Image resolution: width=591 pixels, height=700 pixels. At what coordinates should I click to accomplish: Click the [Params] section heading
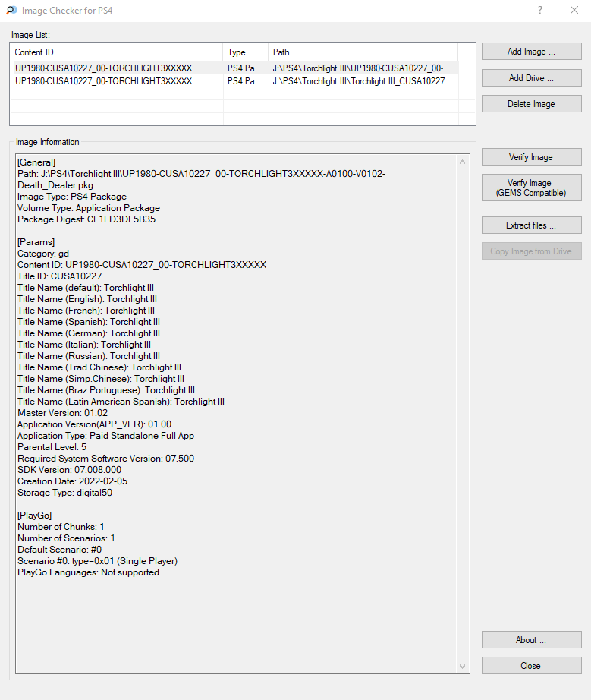[36, 242]
